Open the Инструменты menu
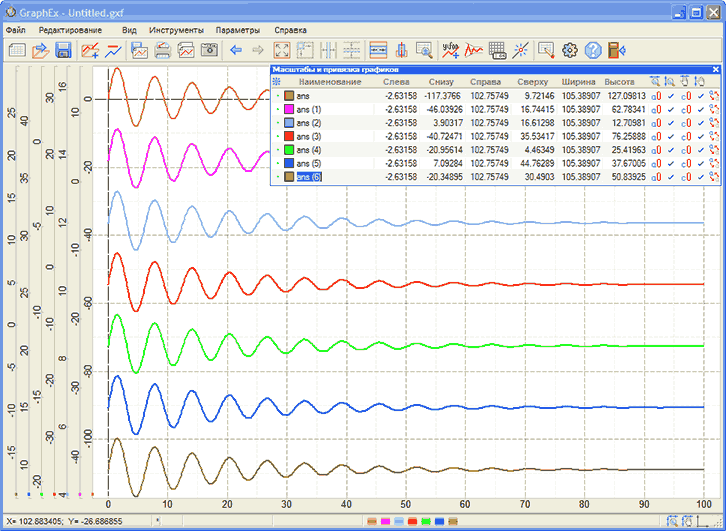This screenshot has width=726, height=531. tap(177, 30)
